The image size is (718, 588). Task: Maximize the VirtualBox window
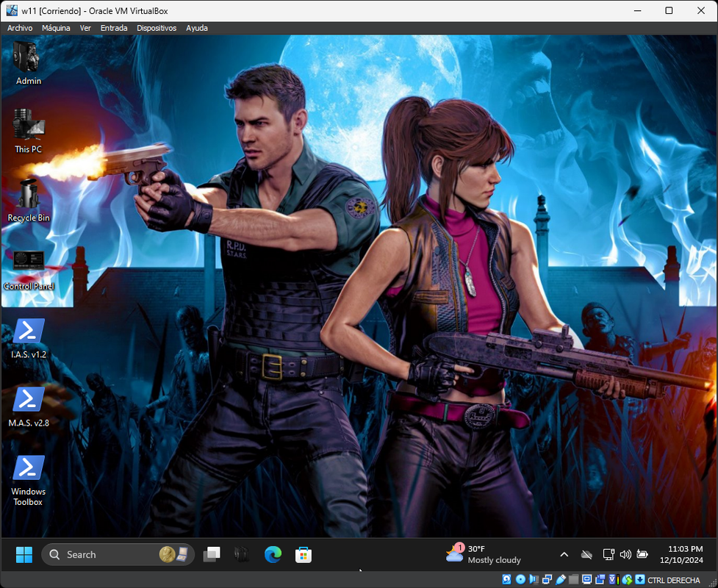[669, 10]
